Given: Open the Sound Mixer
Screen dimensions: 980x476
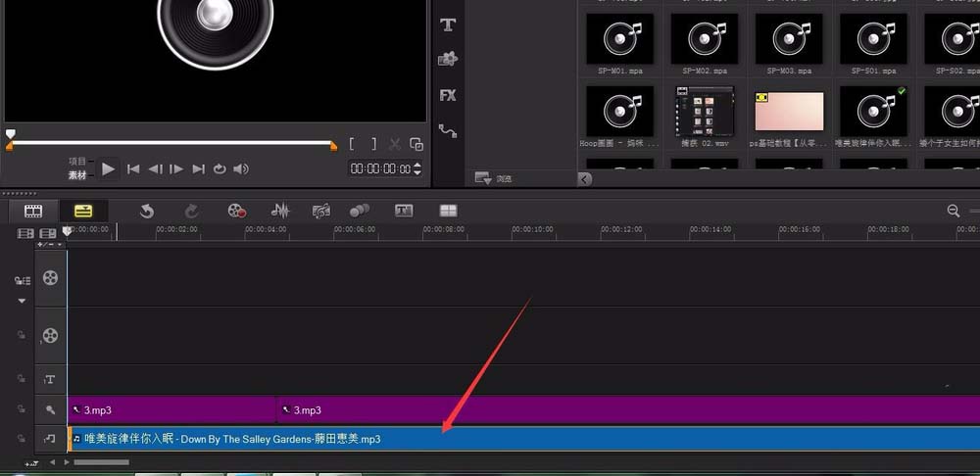Looking at the screenshot, I should [x=280, y=212].
